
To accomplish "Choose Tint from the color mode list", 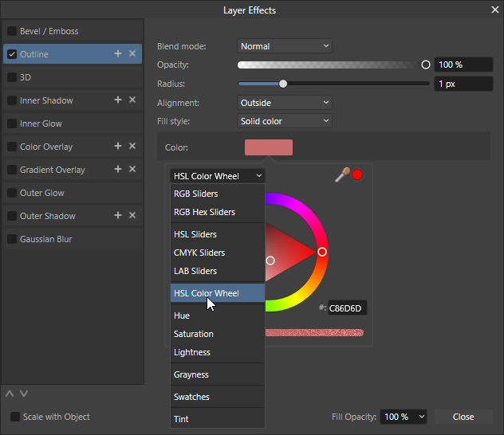I will coord(218,419).
